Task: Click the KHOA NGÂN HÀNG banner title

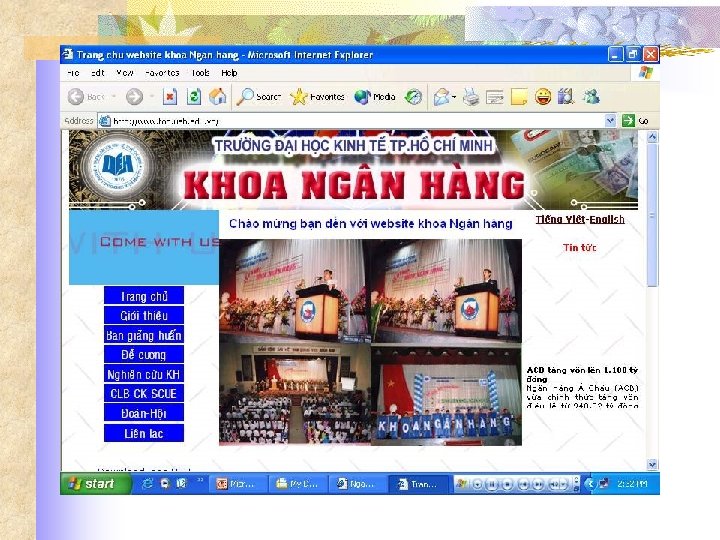Action: point(354,185)
